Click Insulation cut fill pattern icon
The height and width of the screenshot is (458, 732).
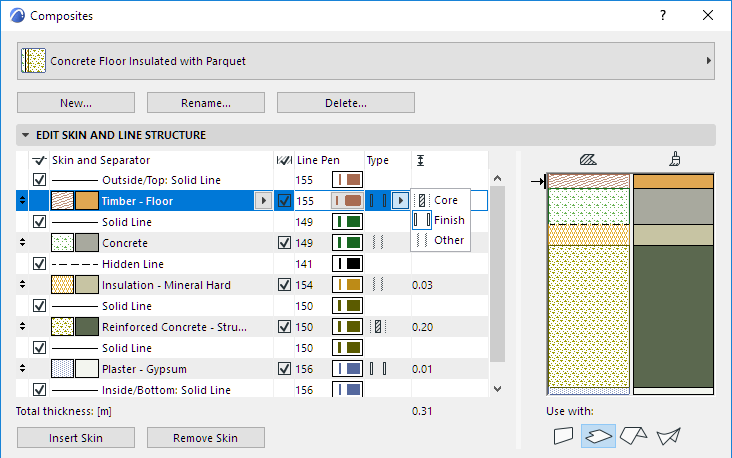click(x=62, y=285)
